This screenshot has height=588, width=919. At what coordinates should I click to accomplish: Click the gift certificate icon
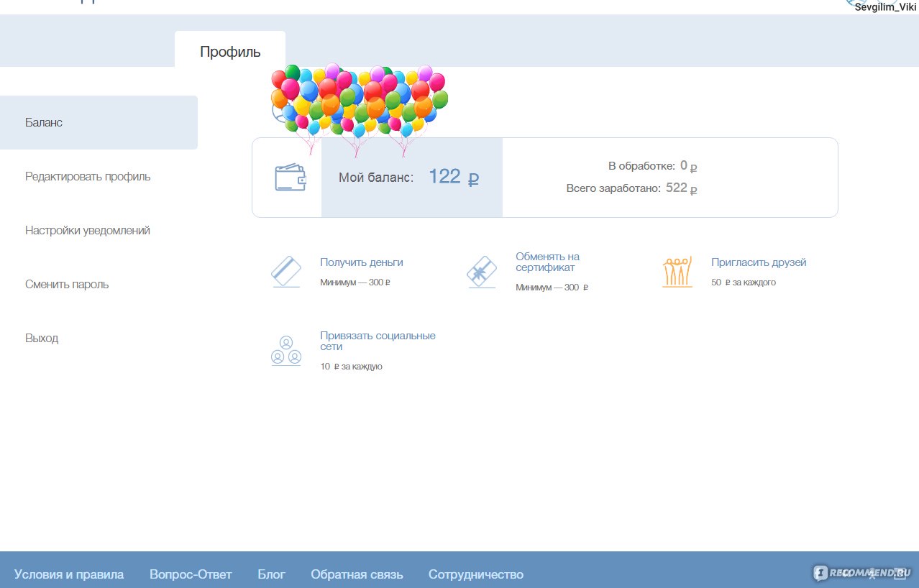[481, 272]
